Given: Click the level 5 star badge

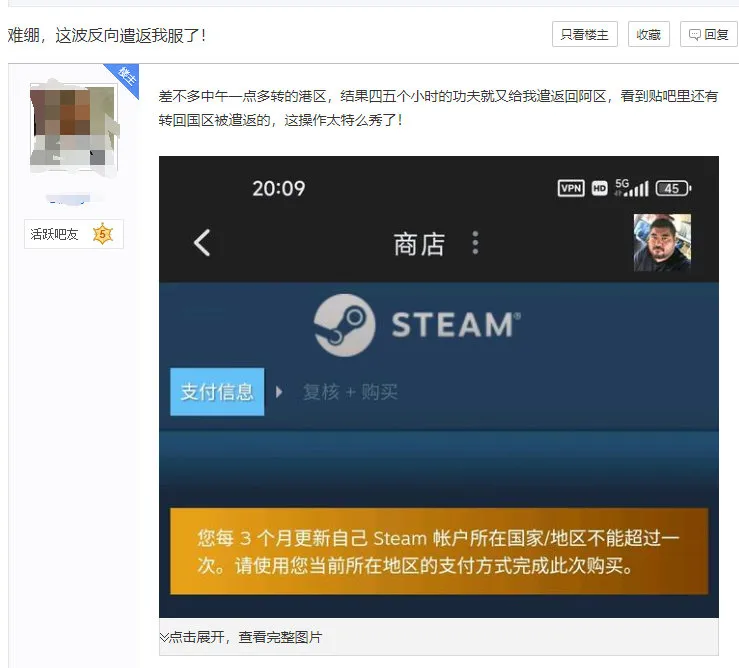Looking at the screenshot, I should coord(102,234).
